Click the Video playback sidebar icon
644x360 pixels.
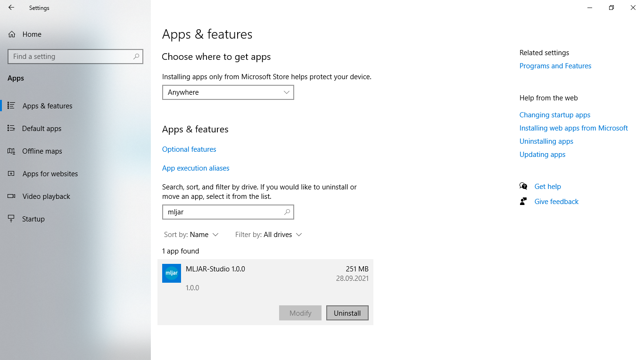point(11,196)
